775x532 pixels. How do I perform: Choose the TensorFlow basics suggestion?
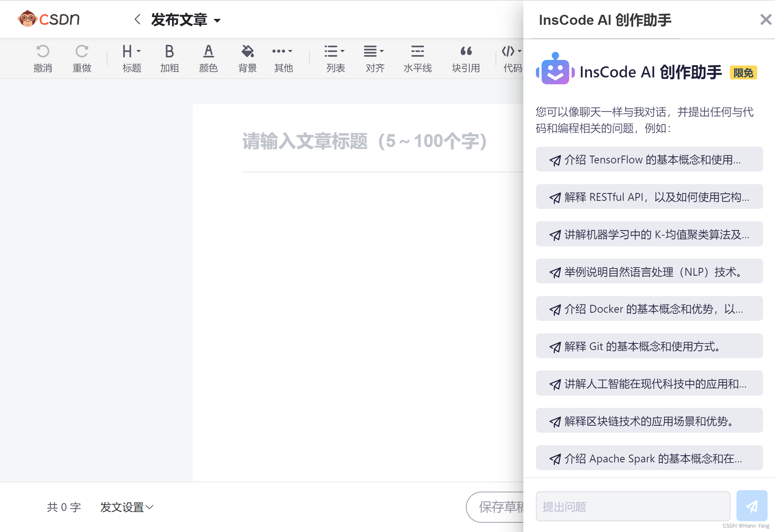click(x=649, y=160)
